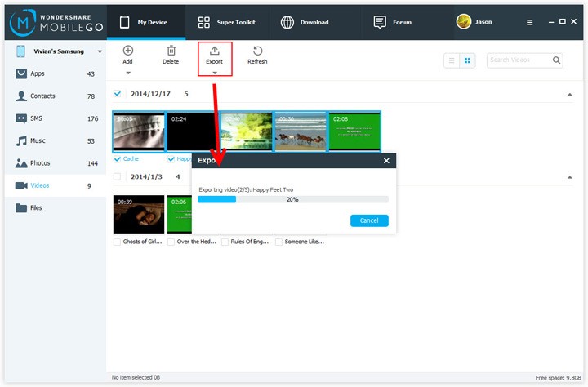Open the Photos category in sidebar
The width and height of the screenshot is (588, 387).
(x=39, y=163)
